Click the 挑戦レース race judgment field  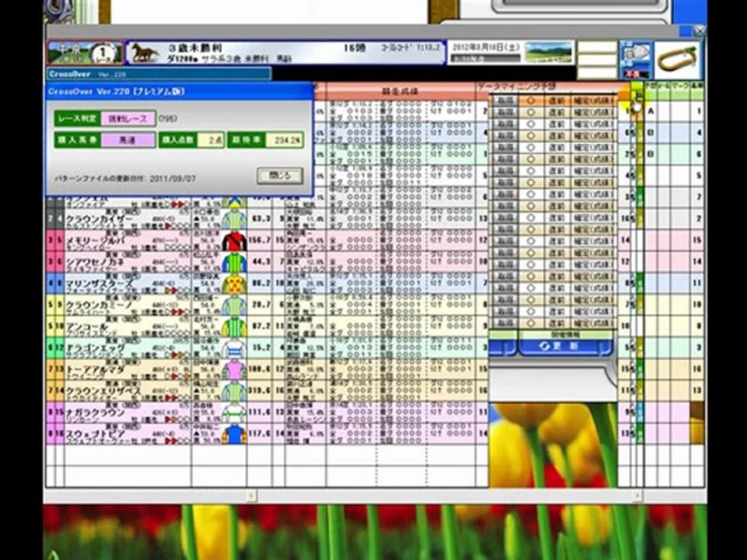[128, 118]
